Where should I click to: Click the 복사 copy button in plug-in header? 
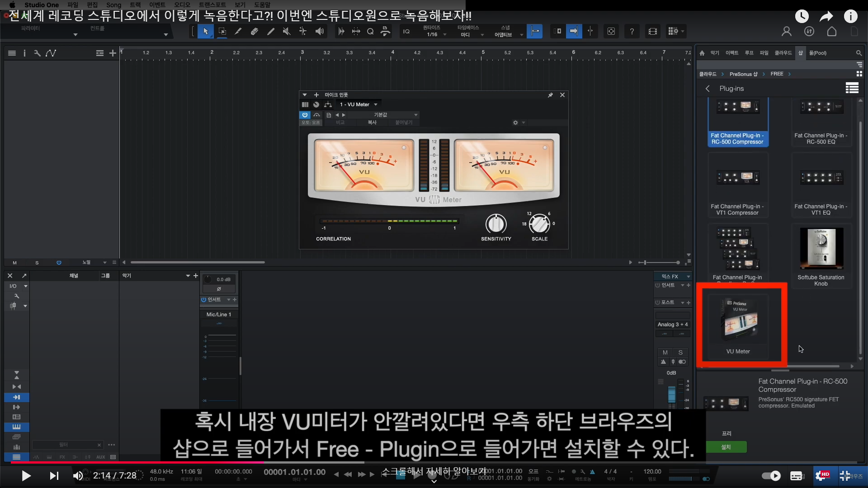[372, 122]
